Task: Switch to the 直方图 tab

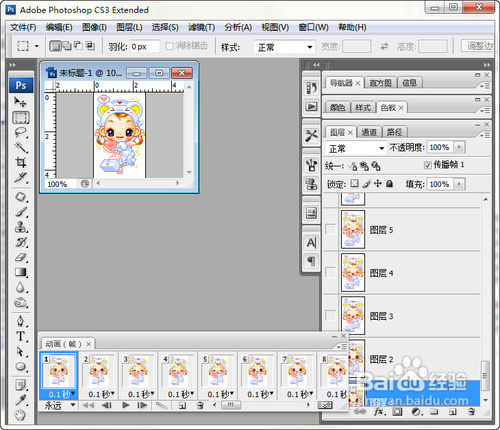Action: [x=380, y=83]
